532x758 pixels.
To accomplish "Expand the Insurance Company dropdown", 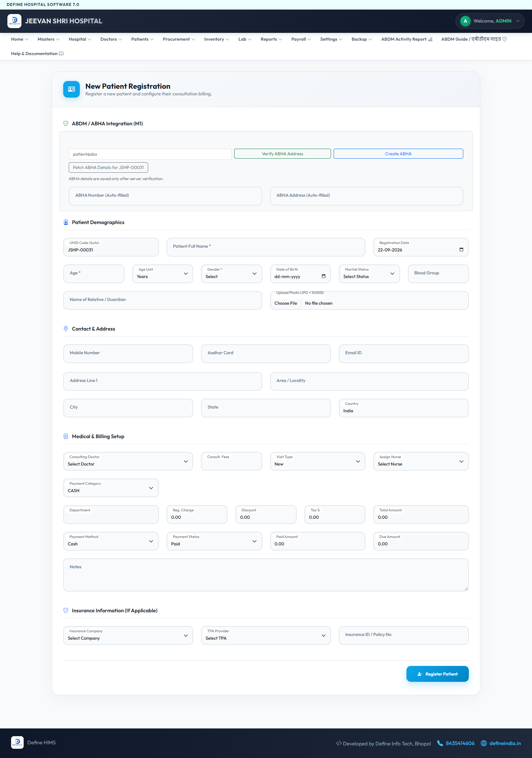I will pos(128,635).
